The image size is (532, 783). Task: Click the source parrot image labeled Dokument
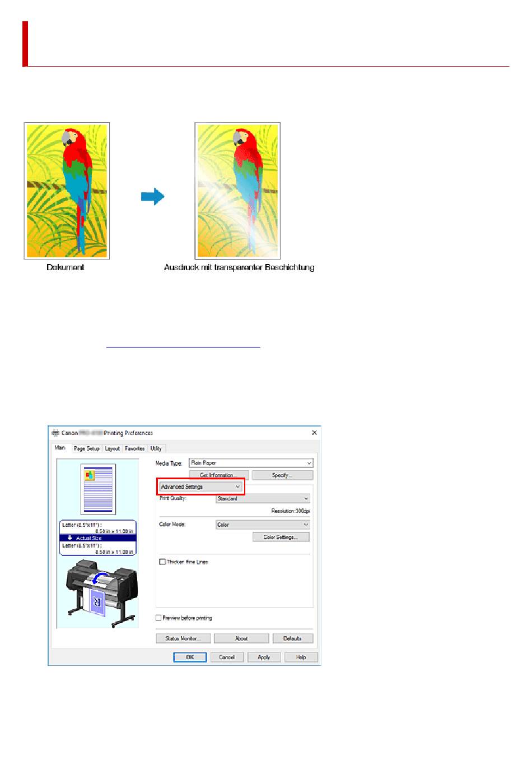click(67, 191)
